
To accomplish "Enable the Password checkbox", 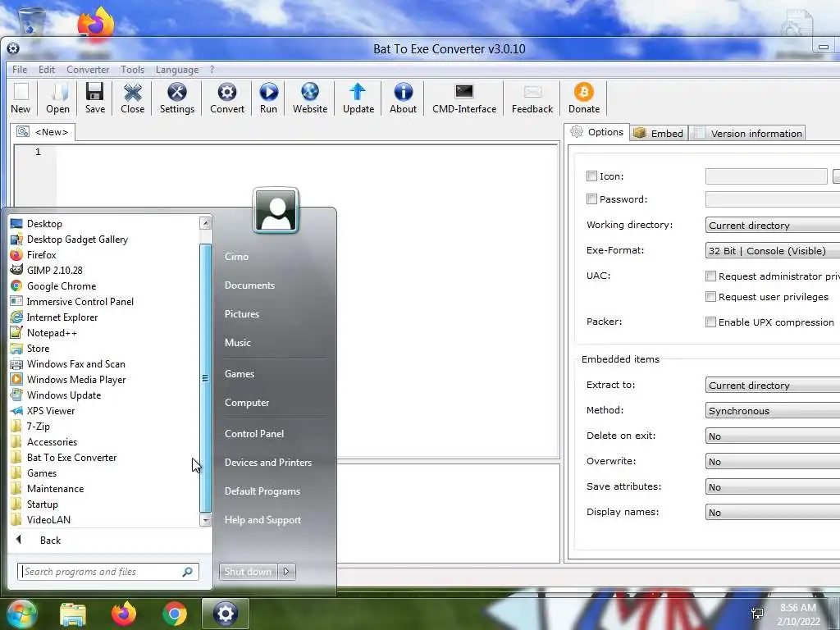I will 591,199.
